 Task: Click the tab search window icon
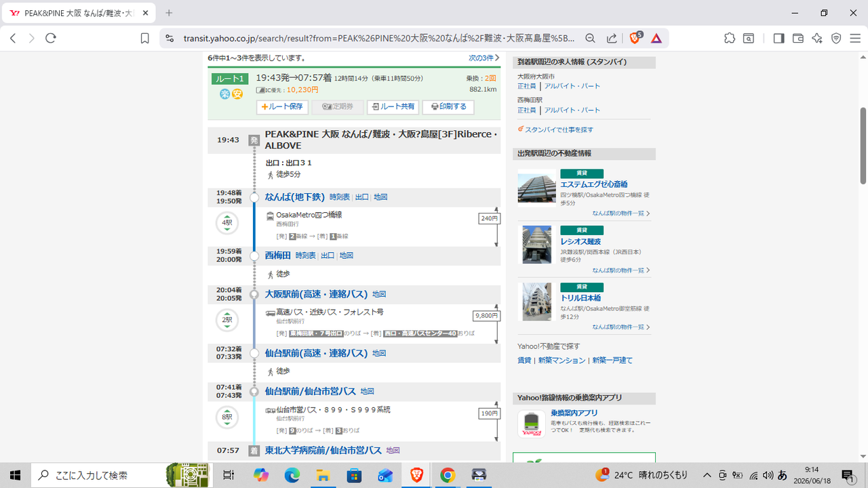click(x=749, y=39)
